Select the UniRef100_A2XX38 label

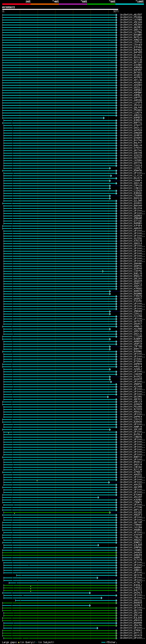tap(131, 60)
